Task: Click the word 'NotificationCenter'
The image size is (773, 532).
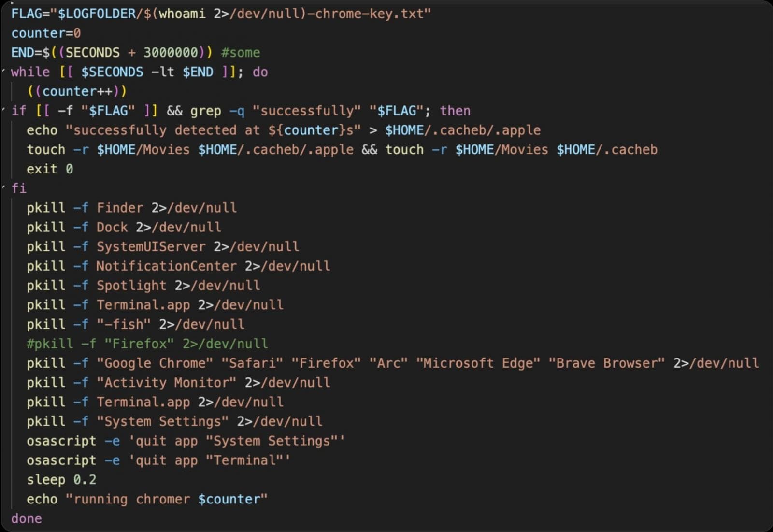Action: pyautogui.click(x=167, y=266)
